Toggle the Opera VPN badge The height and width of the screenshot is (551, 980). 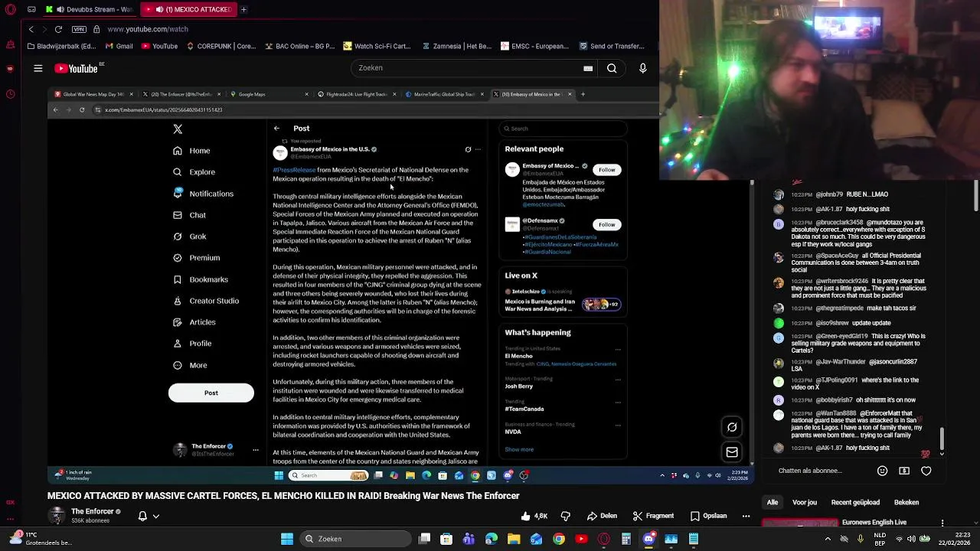tap(79, 29)
